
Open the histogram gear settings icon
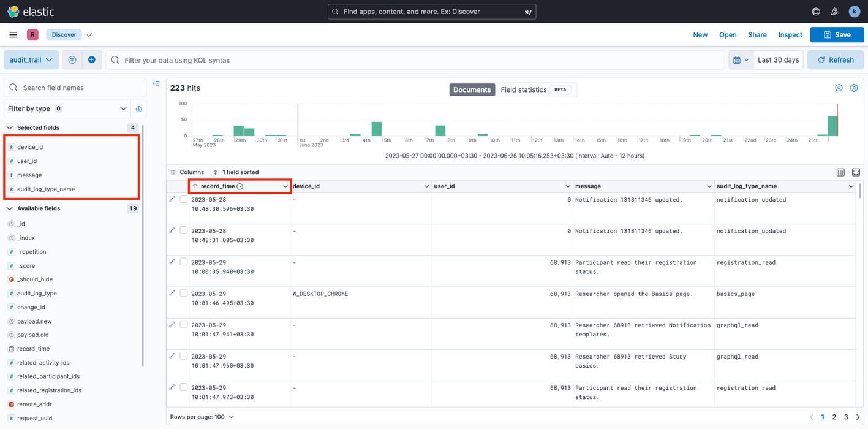(x=854, y=88)
